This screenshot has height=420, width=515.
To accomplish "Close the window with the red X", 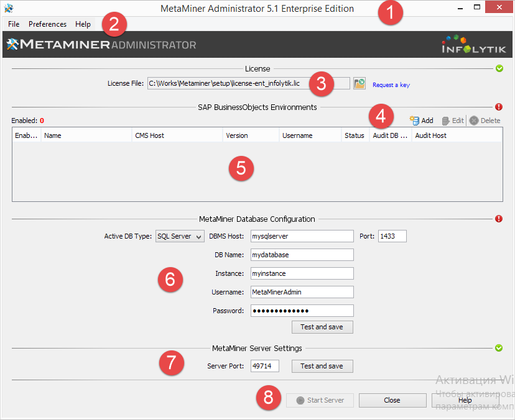I will pos(499,7).
